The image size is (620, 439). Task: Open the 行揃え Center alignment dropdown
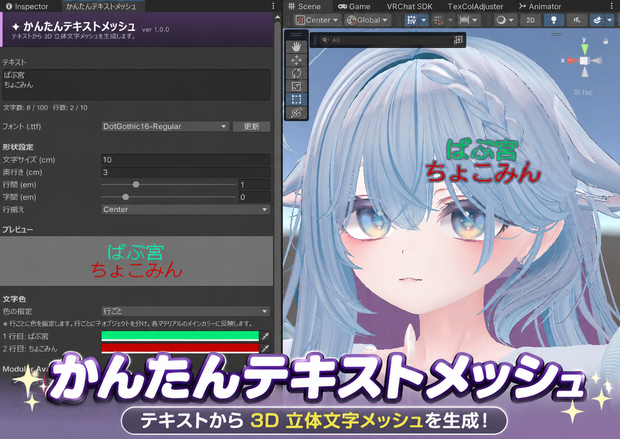185,209
